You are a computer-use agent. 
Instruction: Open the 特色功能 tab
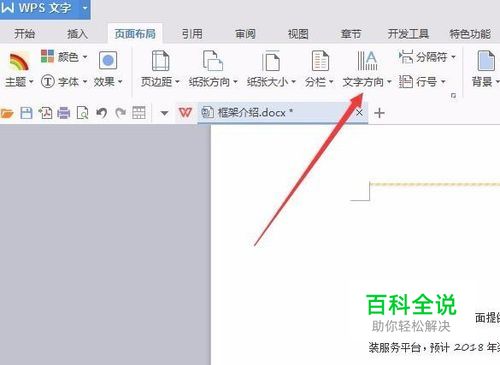(x=470, y=34)
